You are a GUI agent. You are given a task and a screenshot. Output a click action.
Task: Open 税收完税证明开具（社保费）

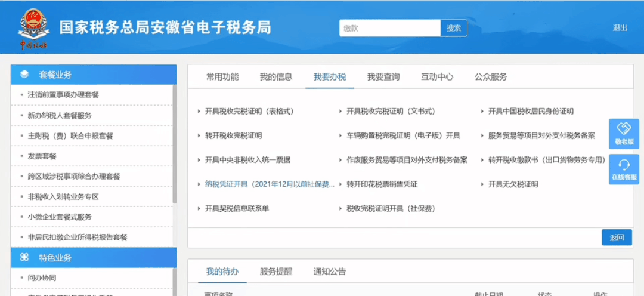click(x=391, y=209)
